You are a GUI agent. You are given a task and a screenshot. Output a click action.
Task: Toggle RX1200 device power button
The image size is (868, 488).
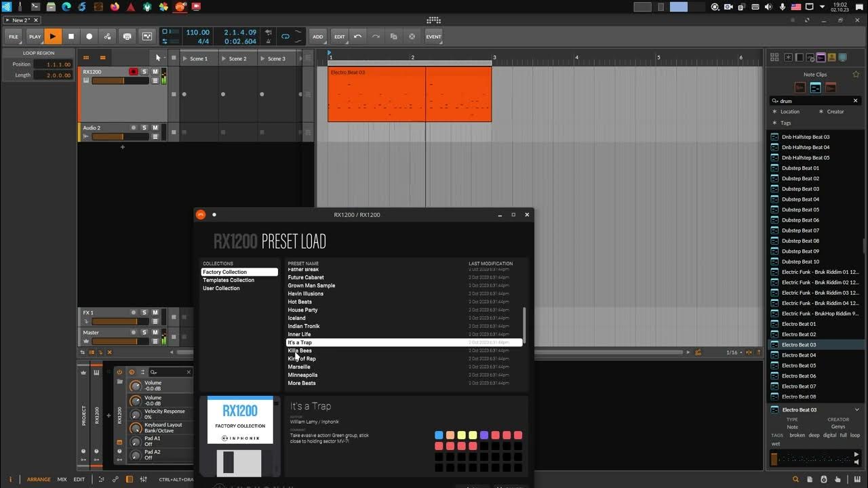[x=119, y=371]
